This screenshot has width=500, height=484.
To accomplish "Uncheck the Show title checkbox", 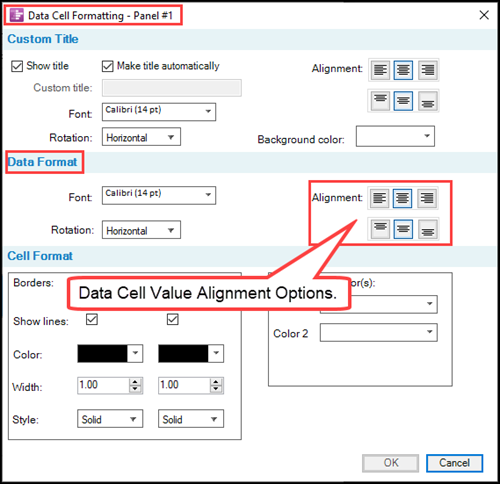I will point(17,66).
